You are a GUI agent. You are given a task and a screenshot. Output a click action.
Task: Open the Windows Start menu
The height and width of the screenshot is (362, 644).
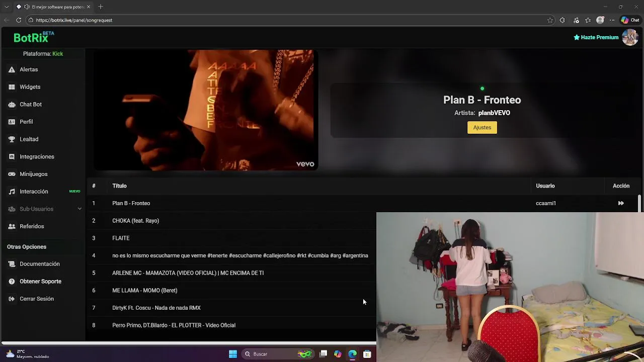[233, 354]
